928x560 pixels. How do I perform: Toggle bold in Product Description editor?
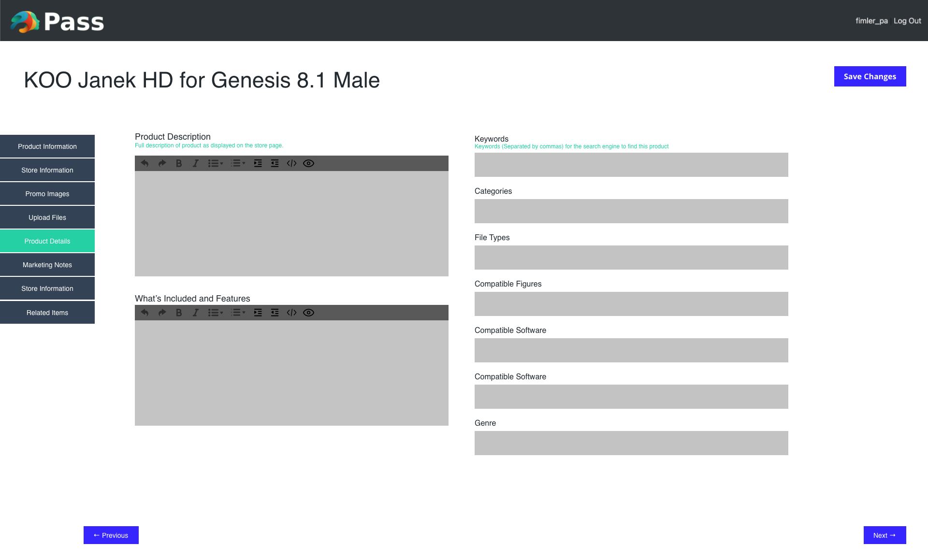[x=179, y=163]
